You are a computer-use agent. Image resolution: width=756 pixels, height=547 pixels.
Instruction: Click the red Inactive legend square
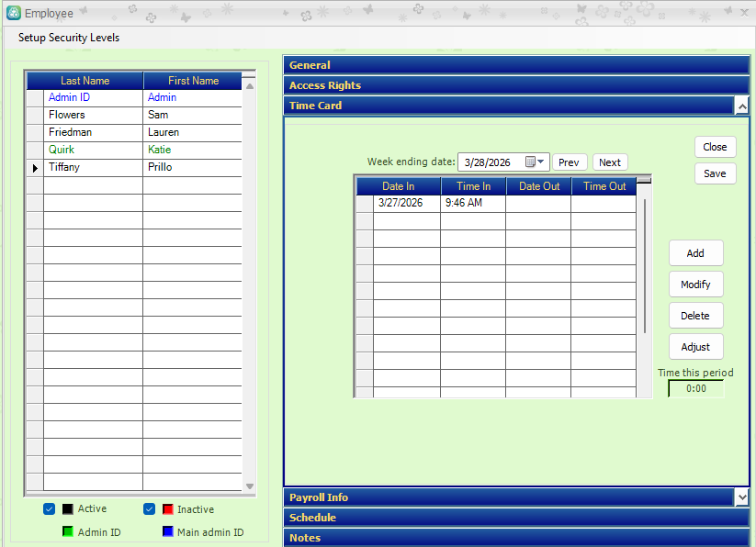[168, 509]
